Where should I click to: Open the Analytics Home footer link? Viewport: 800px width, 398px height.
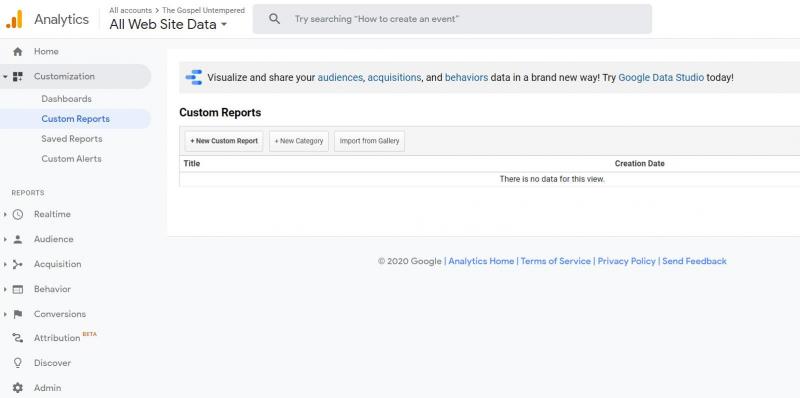pyautogui.click(x=481, y=261)
